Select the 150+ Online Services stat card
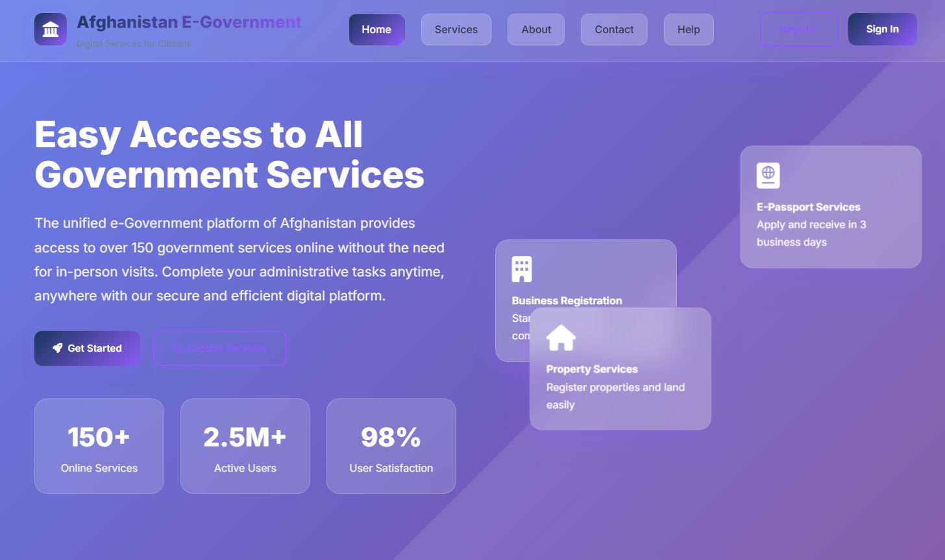The height and width of the screenshot is (560, 945). click(99, 446)
